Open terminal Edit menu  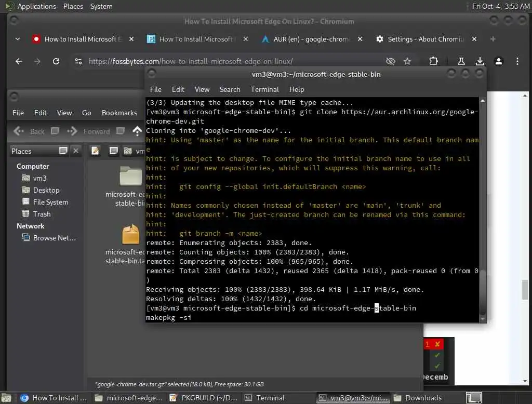click(178, 89)
